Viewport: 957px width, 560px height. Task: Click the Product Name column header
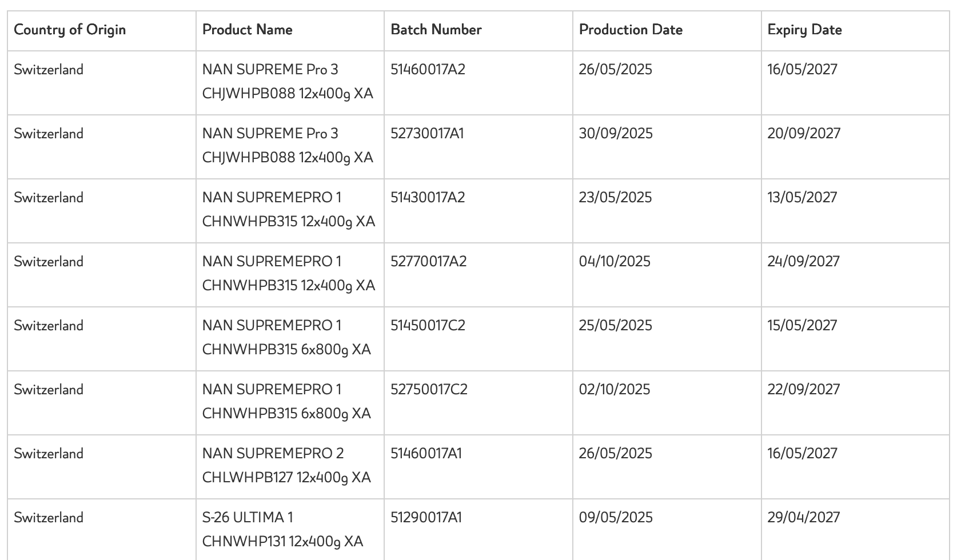[247, 30]
